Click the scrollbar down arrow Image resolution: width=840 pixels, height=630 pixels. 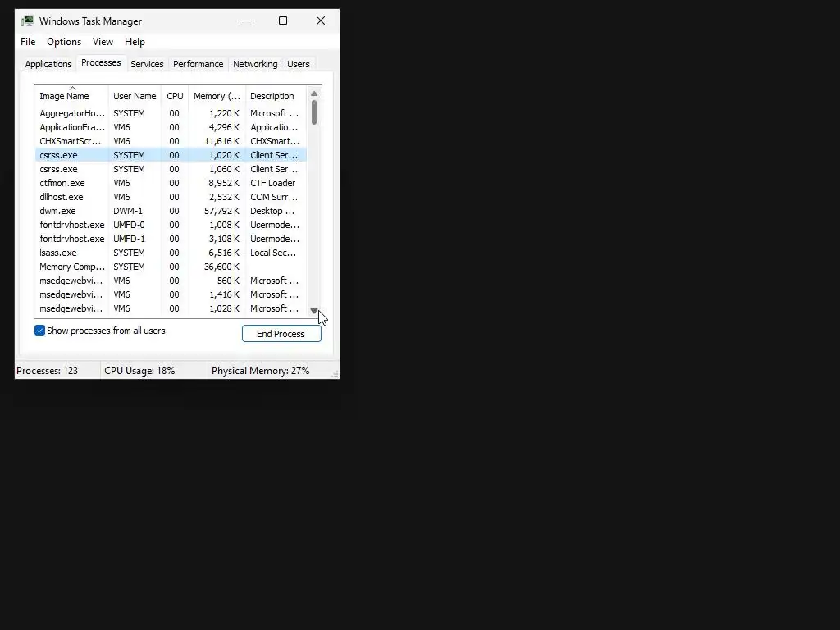[314, 311]
